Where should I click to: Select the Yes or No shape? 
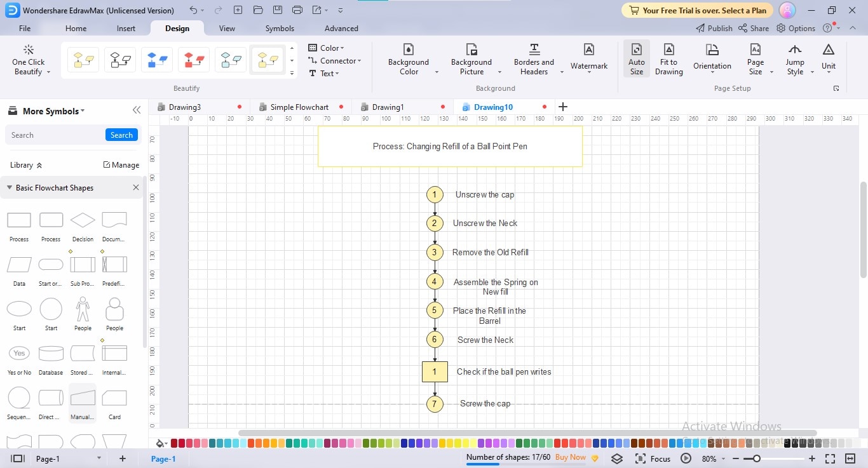[19, 353]
